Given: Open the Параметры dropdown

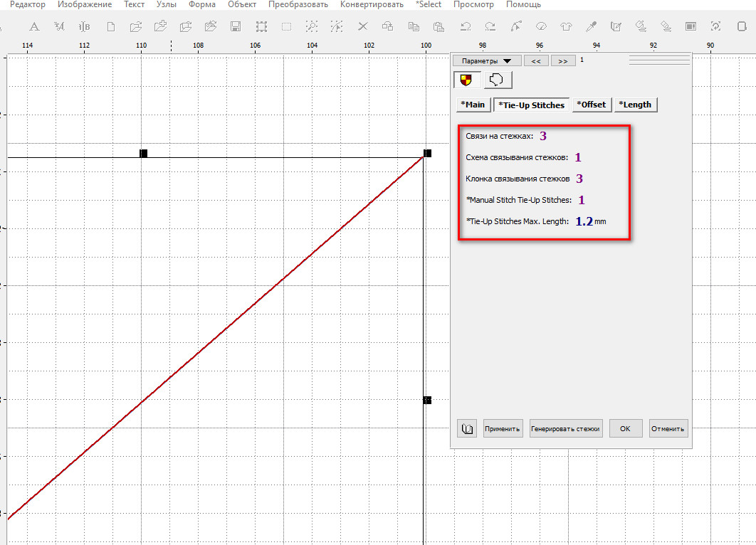Looking at the screenshot, I should click(486, 60).
